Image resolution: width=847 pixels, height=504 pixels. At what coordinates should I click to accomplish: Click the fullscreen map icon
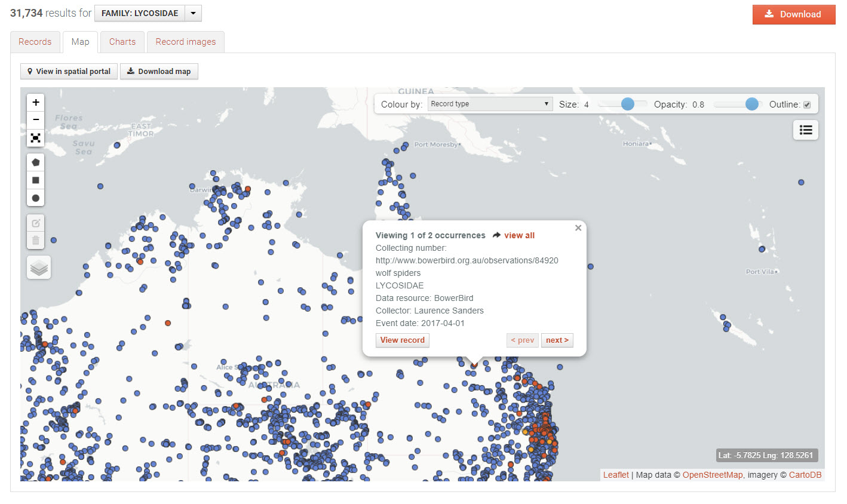click(36, 138)
